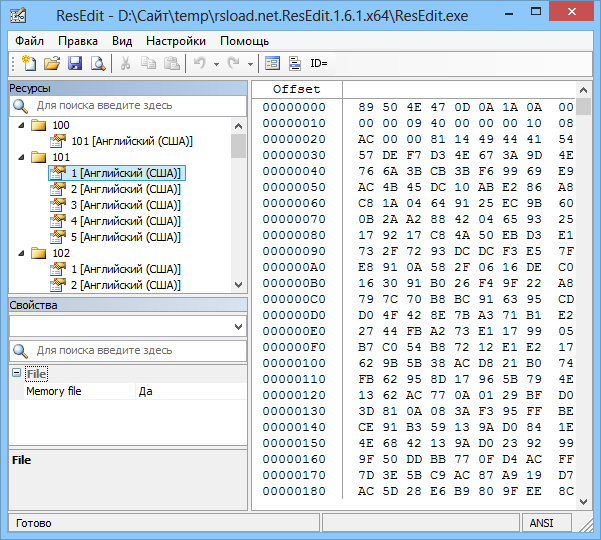This screenshot has height=540, width=601.
Task: Close the ResEdit window
Action: coord(572,12)
